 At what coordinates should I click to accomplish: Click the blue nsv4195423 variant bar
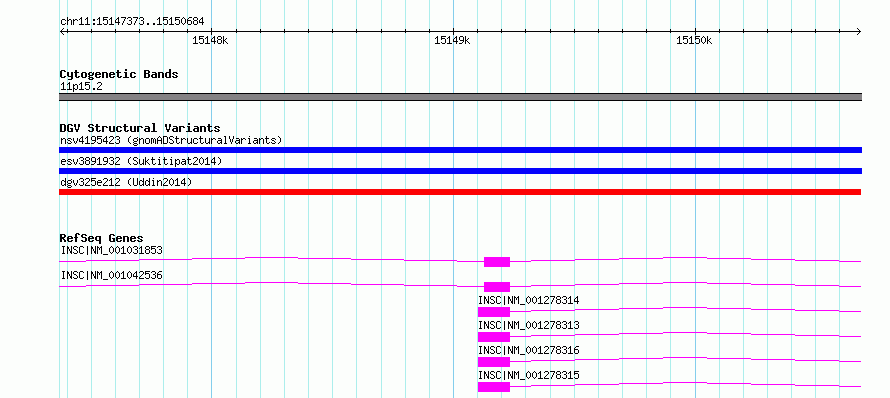460,150
